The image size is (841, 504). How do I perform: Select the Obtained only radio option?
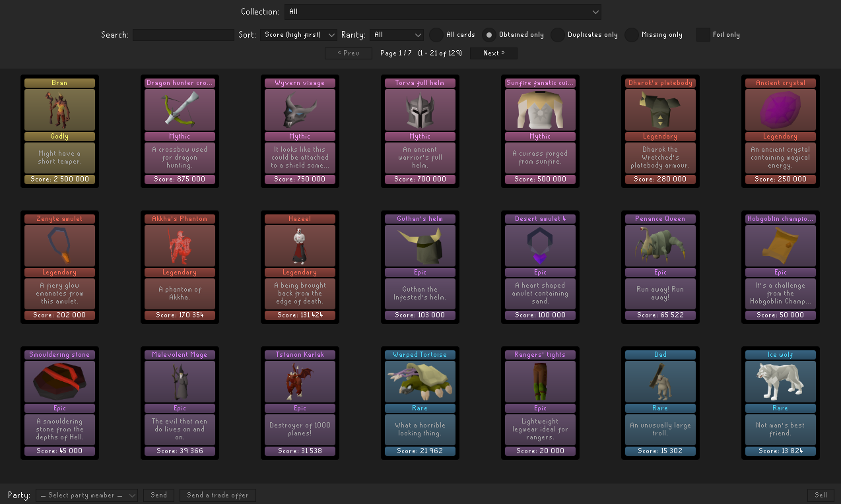488,35
